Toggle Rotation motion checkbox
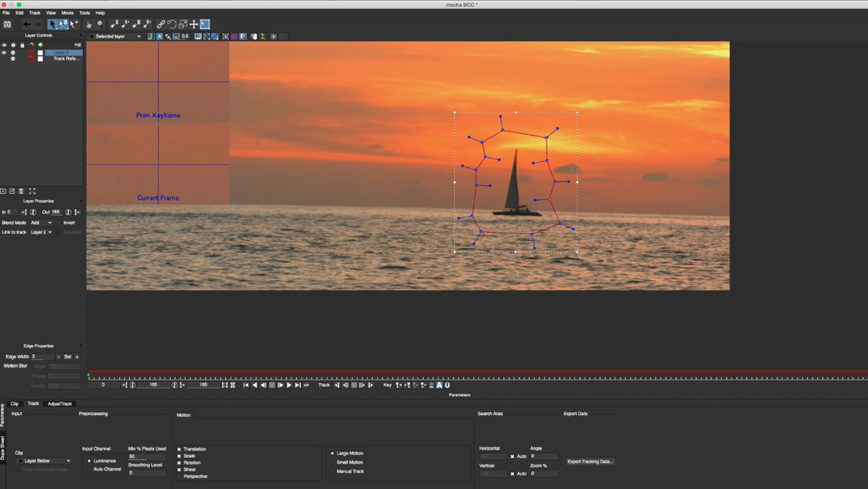The height and width of the screenshot is (489, 868). click(179, 463)
